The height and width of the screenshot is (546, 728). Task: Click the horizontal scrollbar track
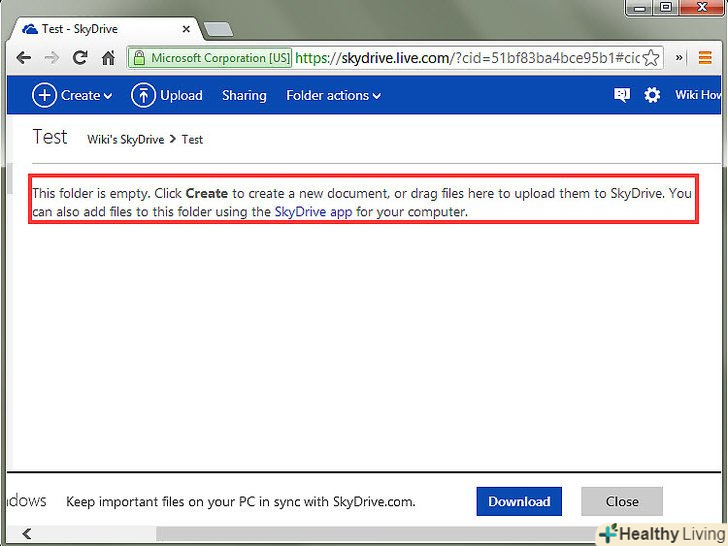(93, 534)
